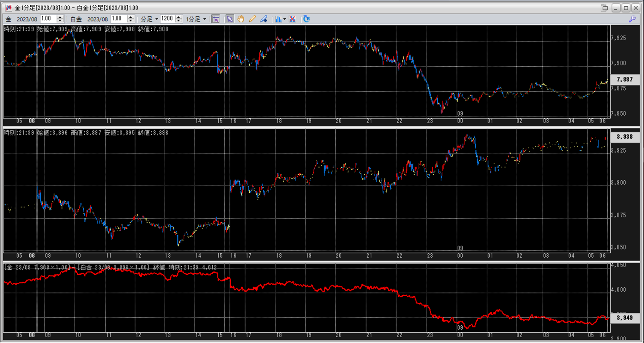This screenshot has height=343, width=644.
Task: Click the line edit pen tool
Action: (264, 19)
